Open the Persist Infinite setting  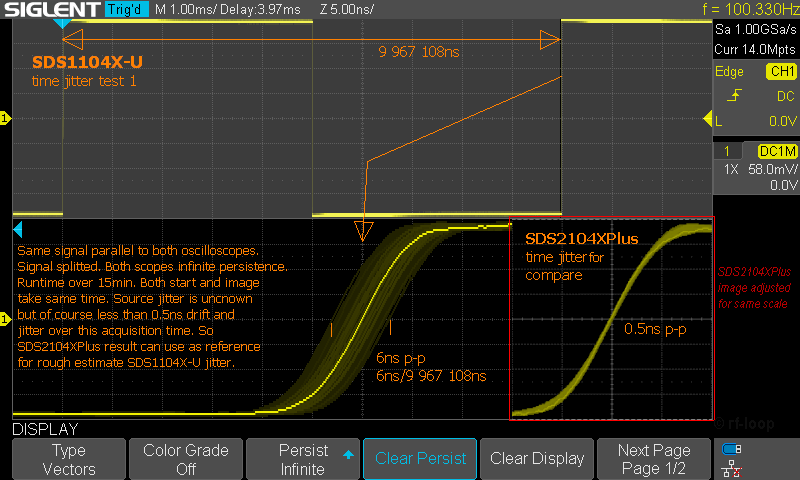click(303, 459)
